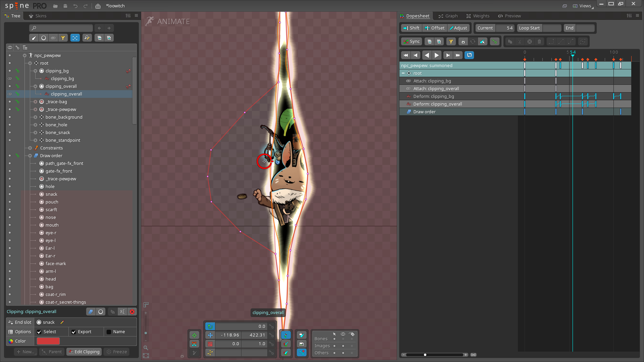Viewport: 644px width, 362px height.
Task: Toggle animation loop playback
Action: tap(469, 55)
